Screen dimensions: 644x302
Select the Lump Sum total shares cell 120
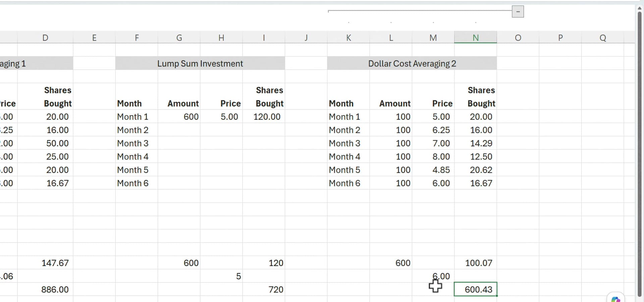pos(264,263)
